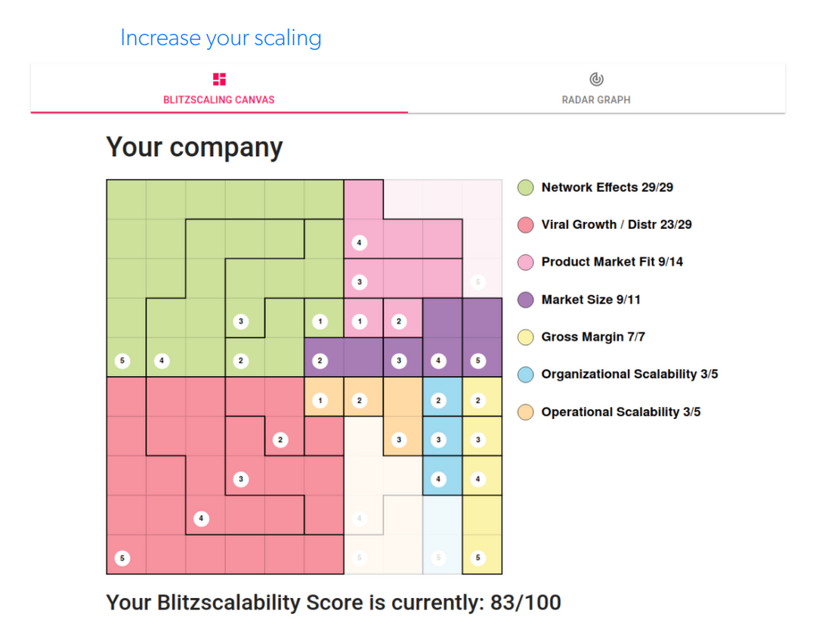
Task: Select marker 5 in the Network Effects region
Action: [x=122, y=361]
